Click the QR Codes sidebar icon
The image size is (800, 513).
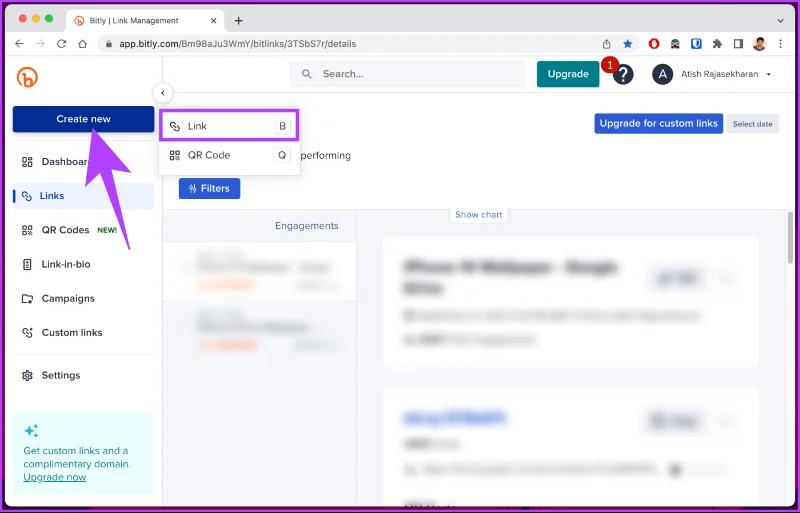(27, 230)
